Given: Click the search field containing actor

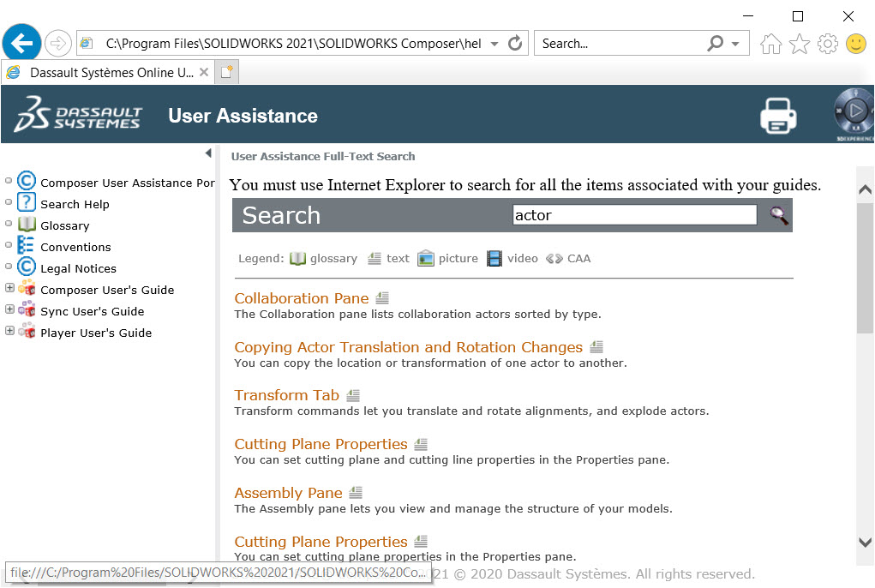Looking at the screenshot, I should 634,215.
